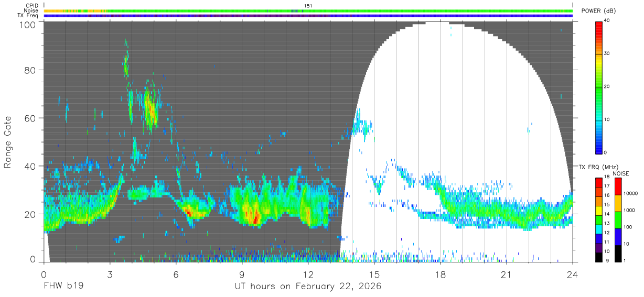Click the FHW b19 radar beam label
The height and width of the screenshot is (297, 644).
click(x=63, y=287)
